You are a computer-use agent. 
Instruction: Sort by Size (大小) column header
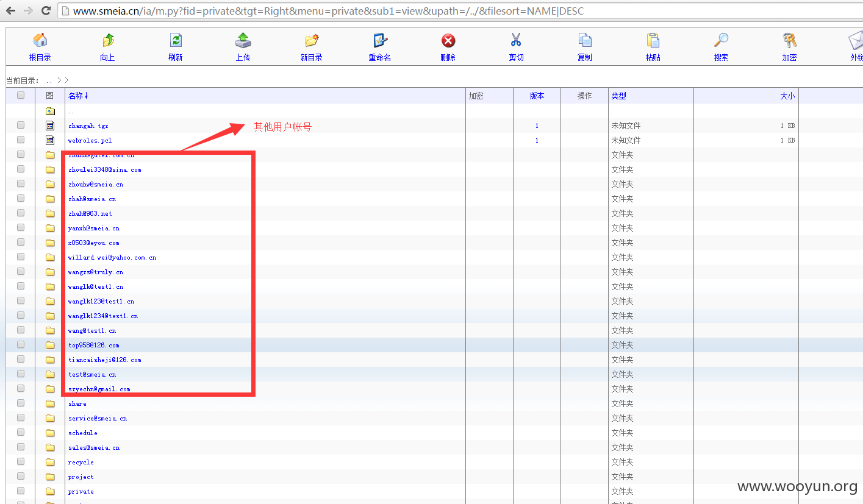pos(787,96)
